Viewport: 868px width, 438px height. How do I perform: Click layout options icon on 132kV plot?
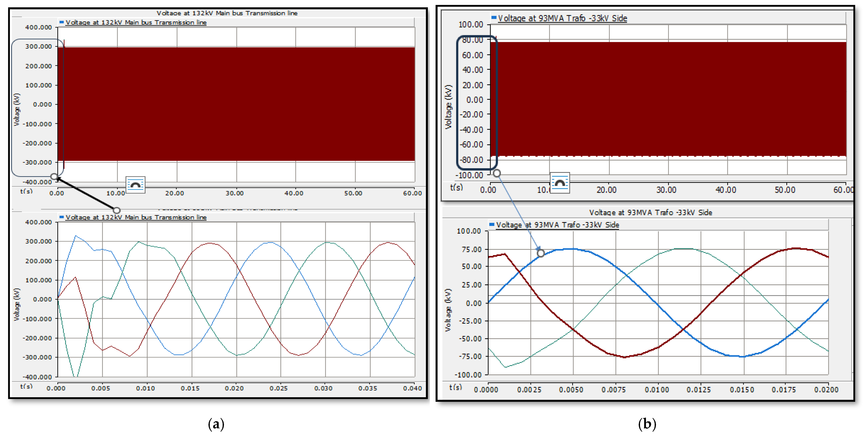(135, 185)
